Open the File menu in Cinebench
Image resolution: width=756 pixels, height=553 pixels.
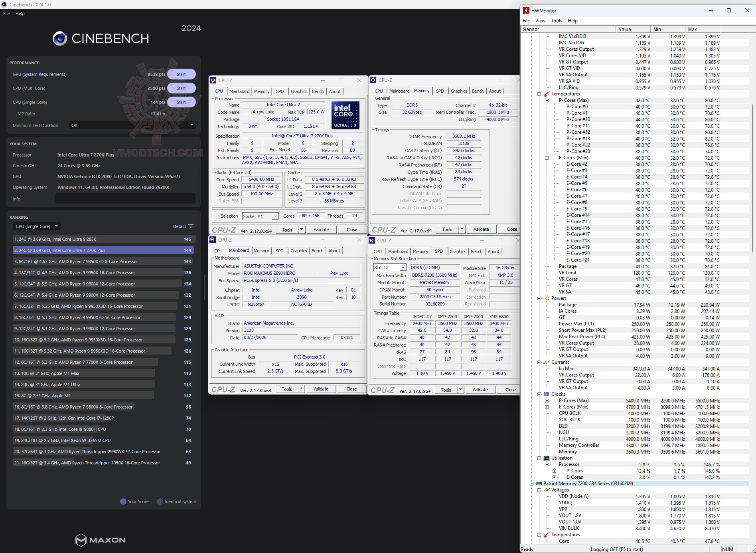[7, 14]
